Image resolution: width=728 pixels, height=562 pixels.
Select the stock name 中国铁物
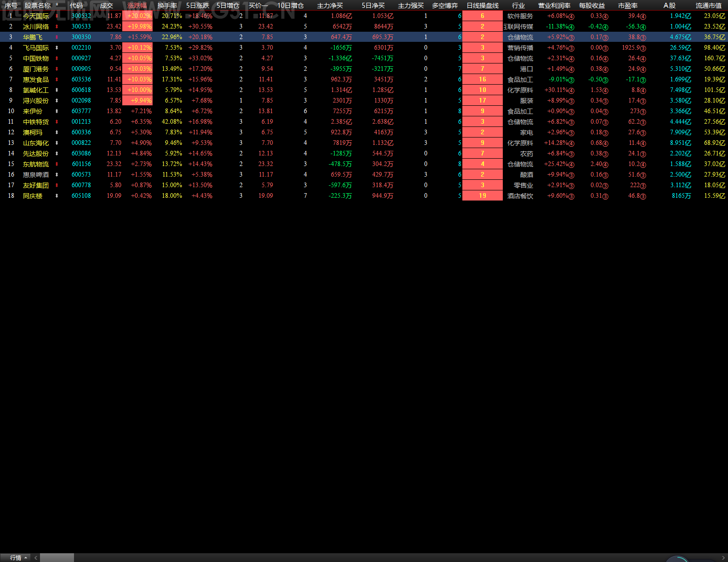coord(36,58)
